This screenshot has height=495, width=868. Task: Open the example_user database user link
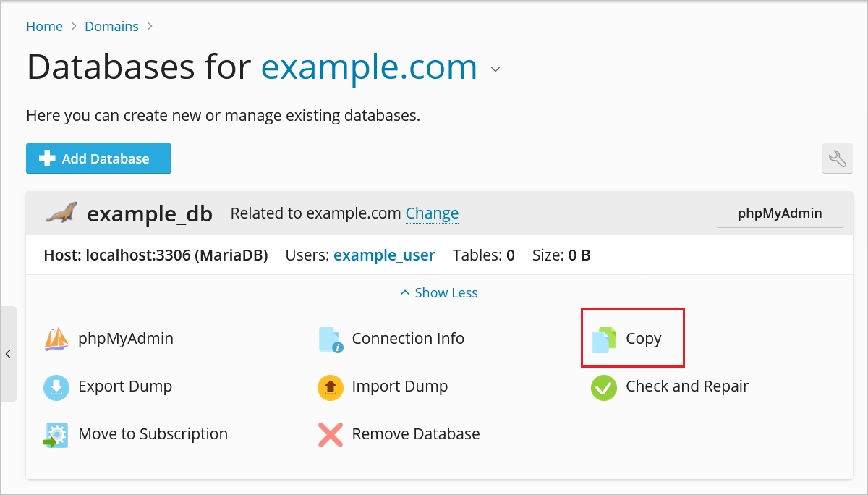[x=384, y=255]
